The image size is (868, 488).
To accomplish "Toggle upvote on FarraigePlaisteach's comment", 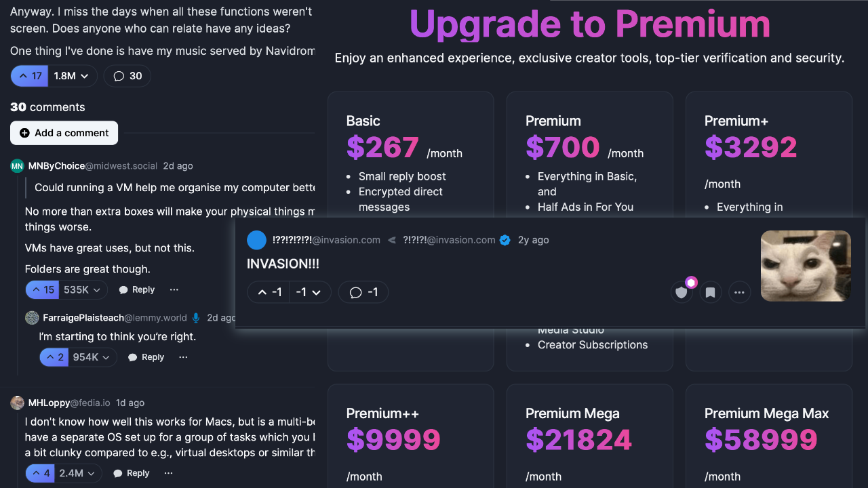I will (x=54, y=357).
